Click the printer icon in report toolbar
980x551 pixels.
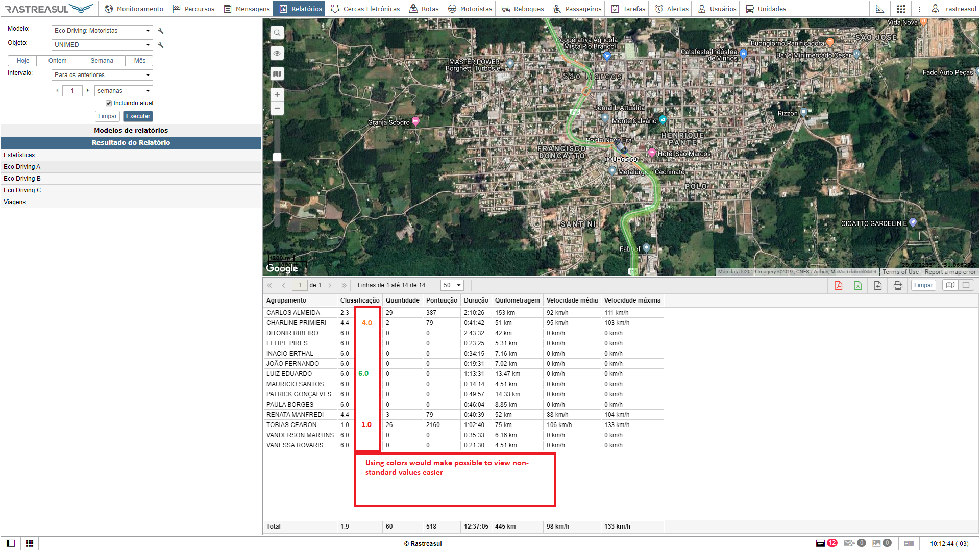coord(898,285)
